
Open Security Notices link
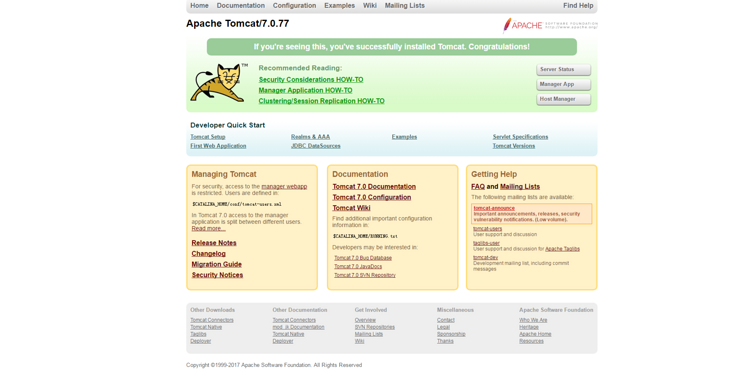point(217,275)
